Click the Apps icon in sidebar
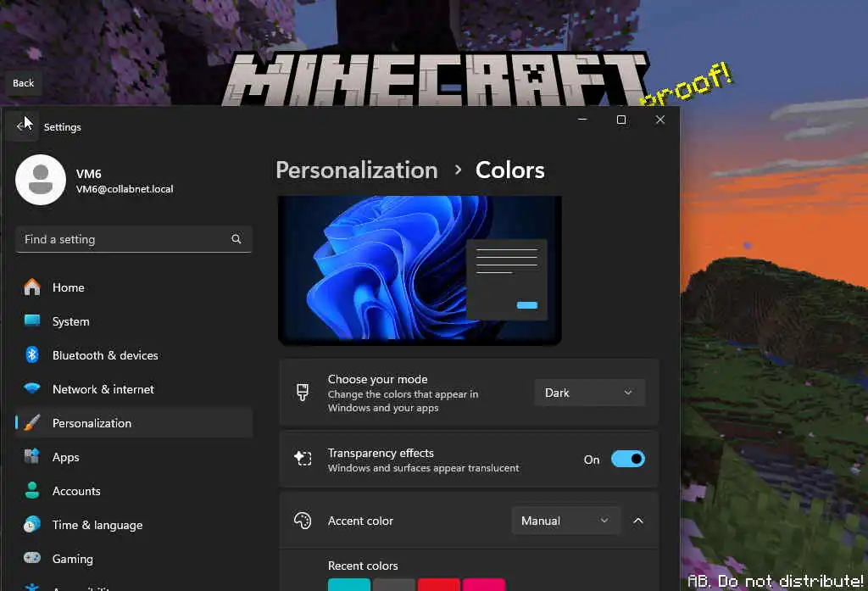 (32, 456)
